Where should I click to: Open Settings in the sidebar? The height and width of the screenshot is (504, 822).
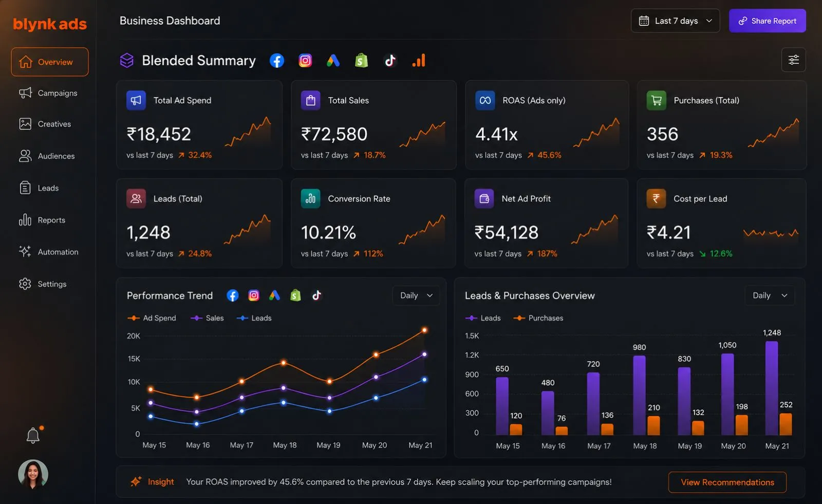click(43, 284)
